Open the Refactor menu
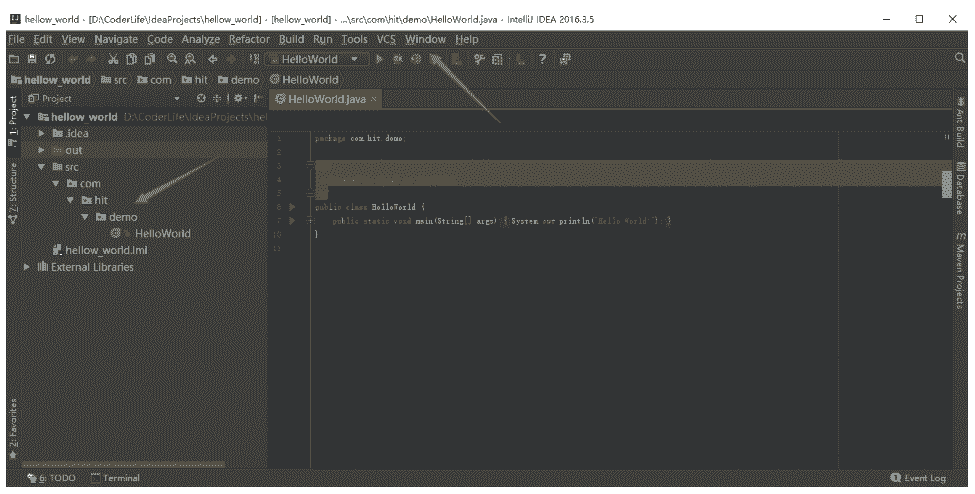This screenshot has width=975, height=494. (249, 39)
